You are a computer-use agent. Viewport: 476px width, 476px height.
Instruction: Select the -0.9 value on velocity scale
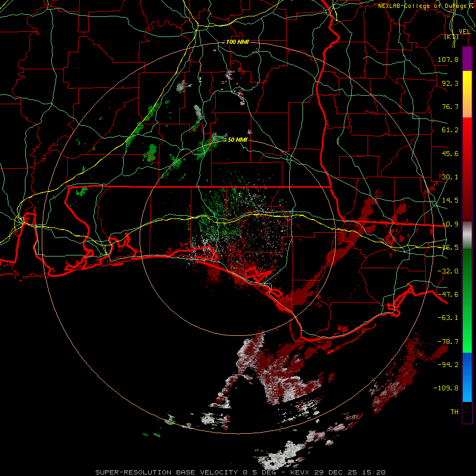tap(450, 224)
